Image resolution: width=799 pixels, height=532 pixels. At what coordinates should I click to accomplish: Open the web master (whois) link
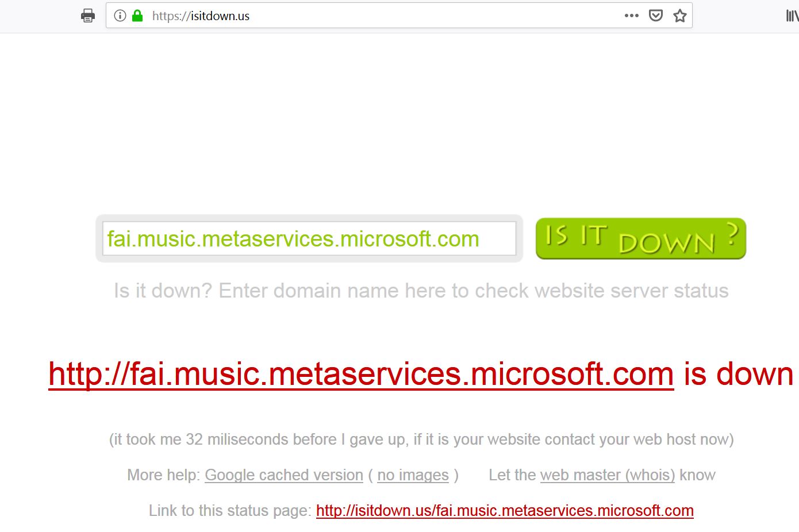point(608,475)
